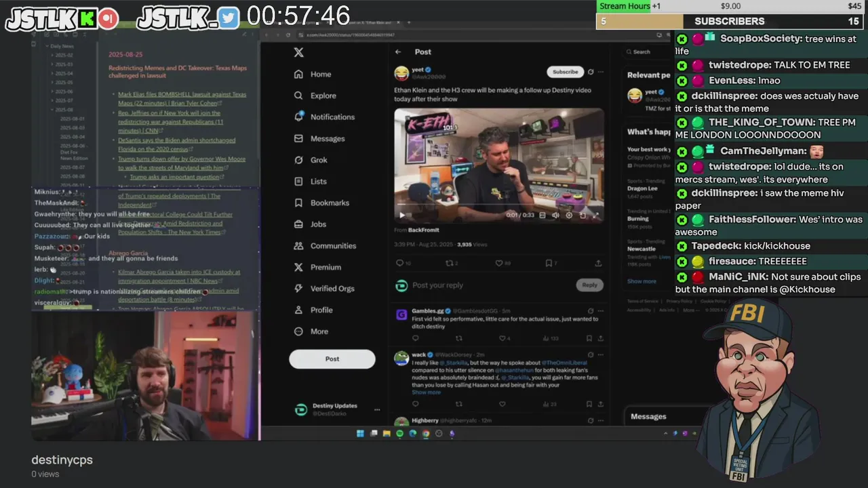The height and width of the screenshot is (488, 868).
Task: Click the gray Reply button
Action: (589, 285)
